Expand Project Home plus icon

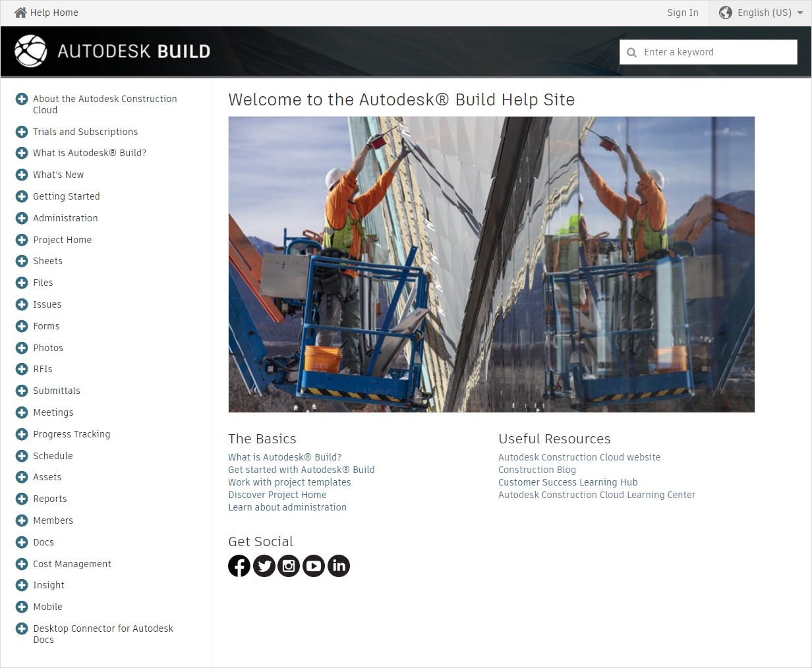click(x=22, y=240)
